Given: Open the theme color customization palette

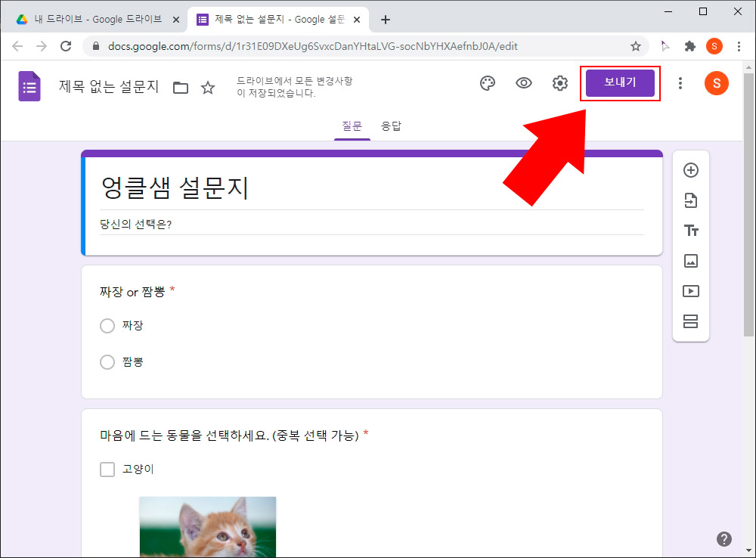Looking at the screenshot, I should (x=488, y=83).
